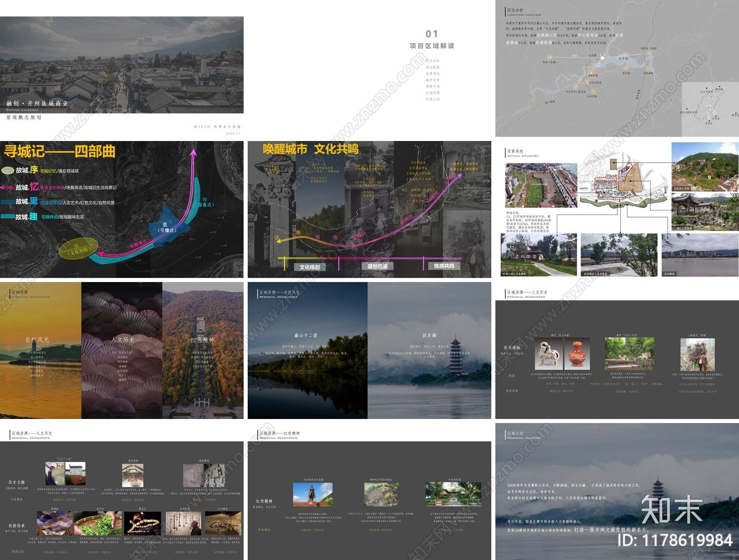Select the '文化缘起' timeline label
Viewport: 739px width, 560px height.
[310, 267]
